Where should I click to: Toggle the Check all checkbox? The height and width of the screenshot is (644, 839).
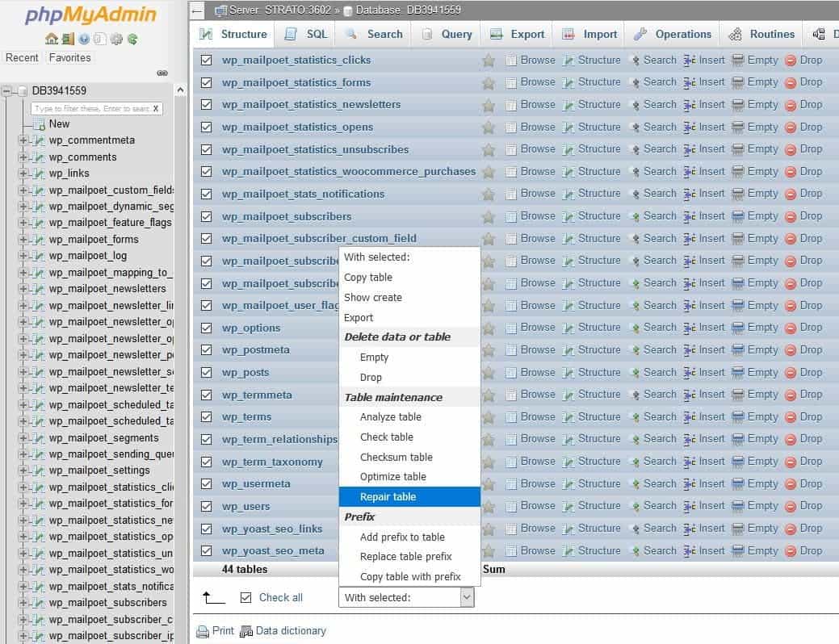(245, 597)
